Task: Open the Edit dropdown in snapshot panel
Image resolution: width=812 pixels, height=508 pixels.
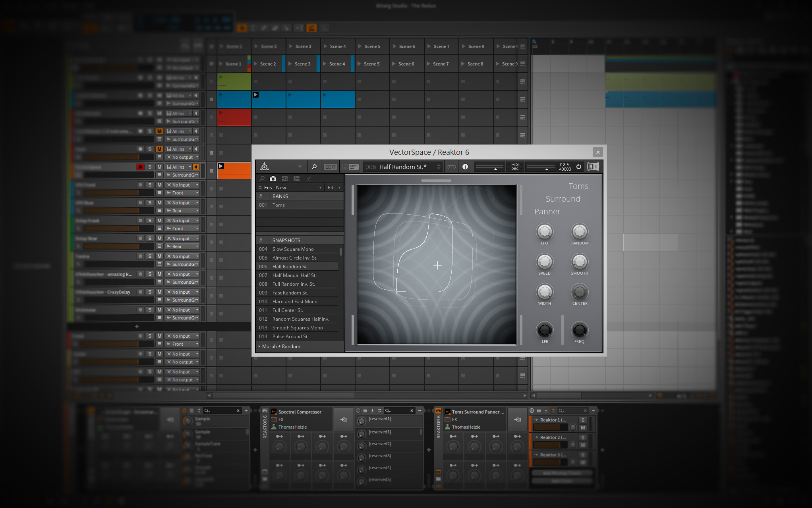Action: [334, 187]
